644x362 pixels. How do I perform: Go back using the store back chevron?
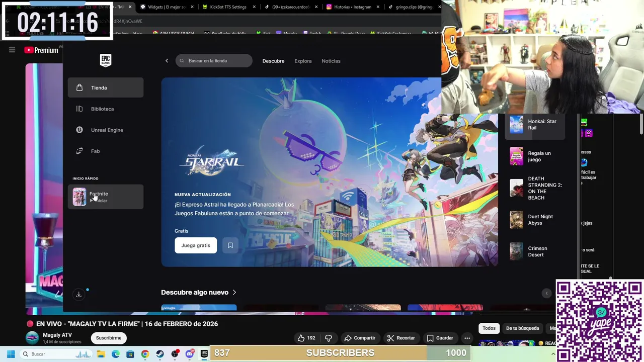(x=167, y=61)
